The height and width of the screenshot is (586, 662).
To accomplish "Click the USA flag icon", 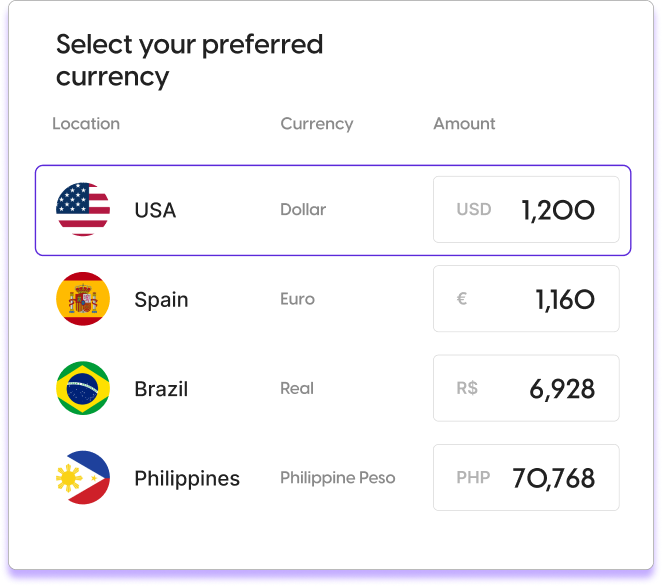I will (83, 209).
